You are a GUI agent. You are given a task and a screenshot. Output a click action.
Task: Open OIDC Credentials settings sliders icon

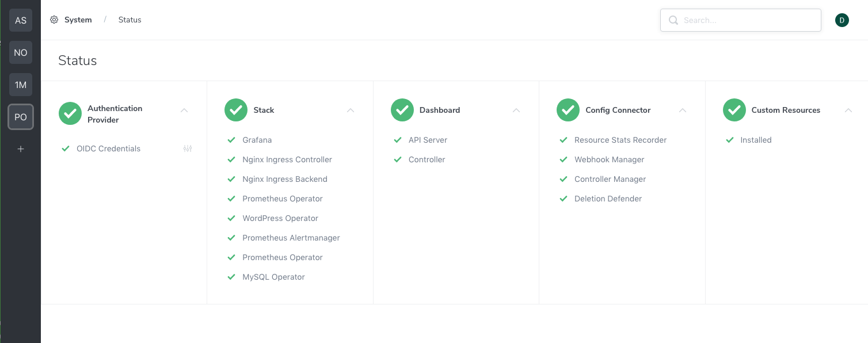pos(188,148)
